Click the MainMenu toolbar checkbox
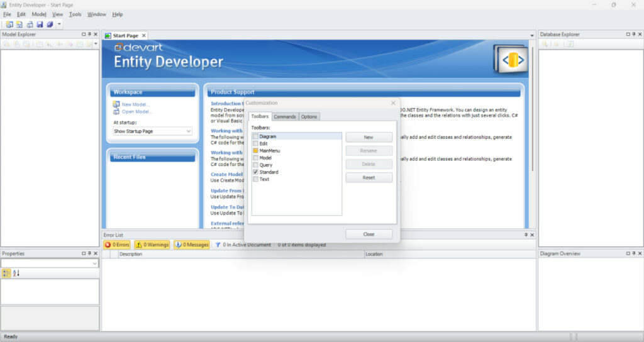 255,151
